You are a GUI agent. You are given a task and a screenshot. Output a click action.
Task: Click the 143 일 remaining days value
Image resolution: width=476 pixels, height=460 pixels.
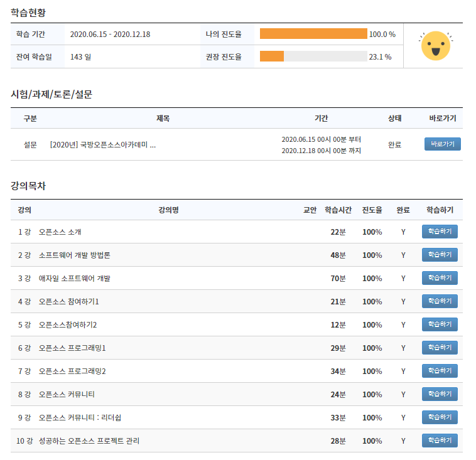80,57
